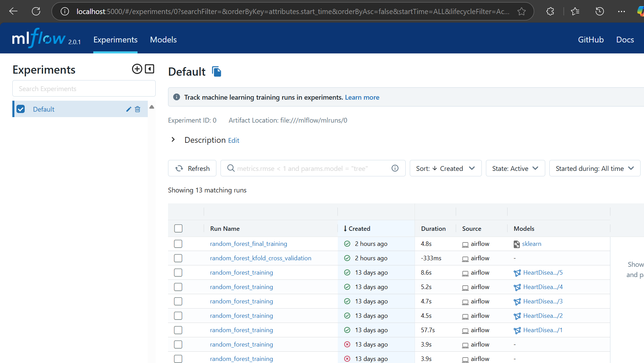Open the Learn more link
This screenshot has width=644, height=363.
pos(362,97)
